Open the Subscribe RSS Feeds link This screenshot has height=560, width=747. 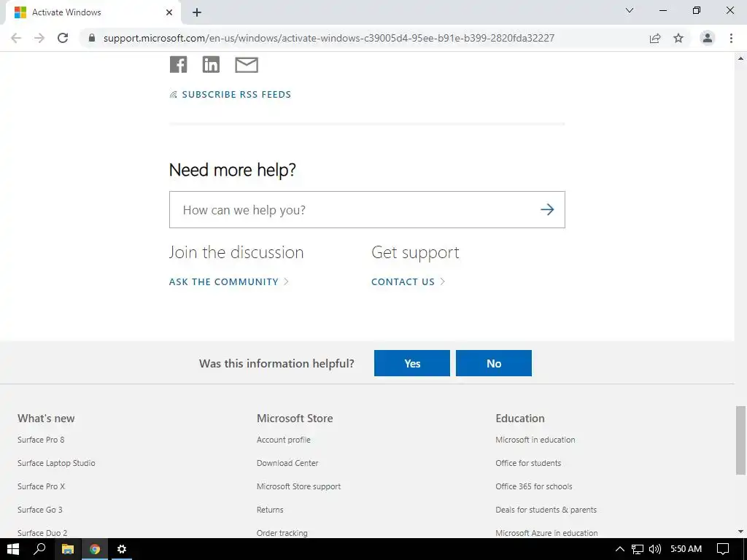click(x=230, y=94)
